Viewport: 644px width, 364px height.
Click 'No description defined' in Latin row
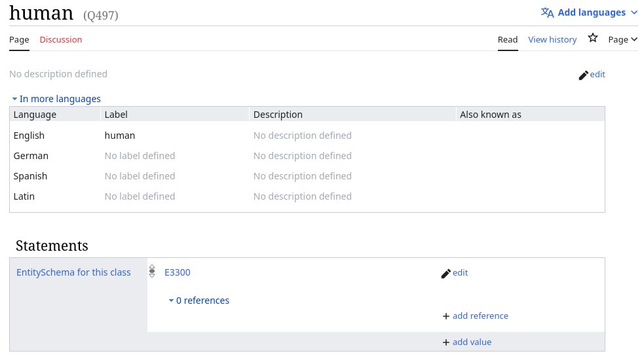pos(302,196)
